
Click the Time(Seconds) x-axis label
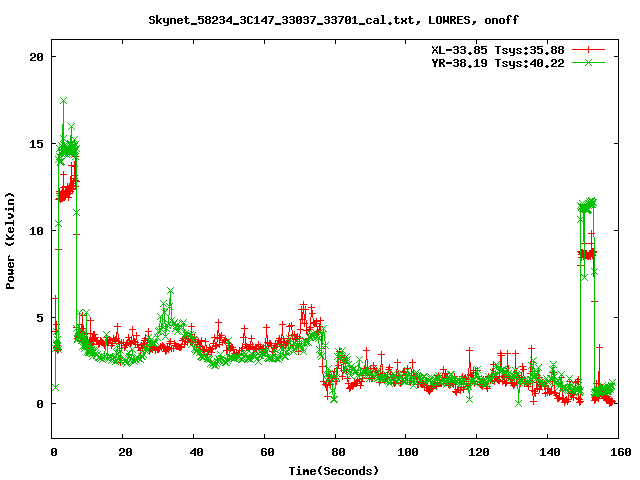pyautogui.click(x=333, y=470)
